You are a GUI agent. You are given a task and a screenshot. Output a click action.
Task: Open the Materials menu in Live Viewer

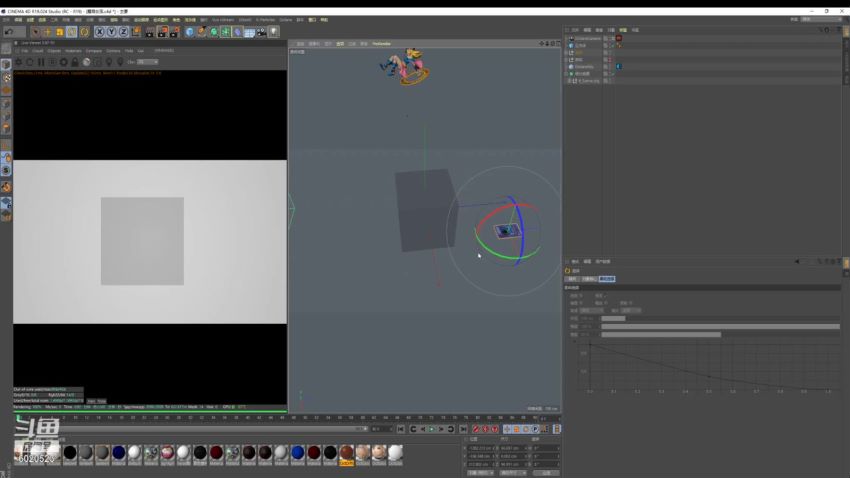tap(73, 51)
